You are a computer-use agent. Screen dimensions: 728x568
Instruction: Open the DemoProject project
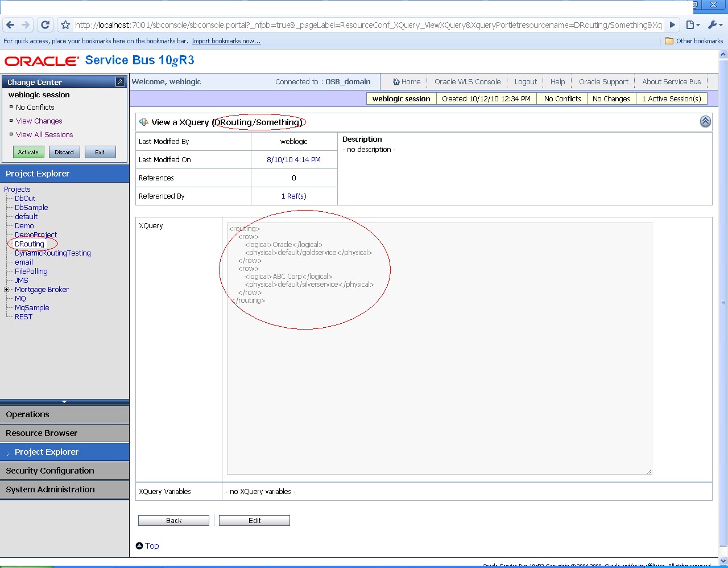tap(36, 235)
